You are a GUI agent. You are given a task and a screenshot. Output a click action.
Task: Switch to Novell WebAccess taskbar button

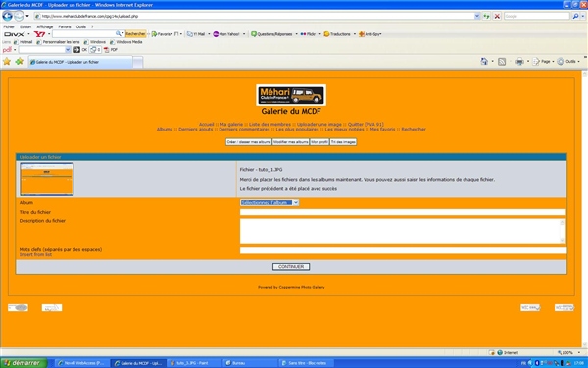(82, 363)
